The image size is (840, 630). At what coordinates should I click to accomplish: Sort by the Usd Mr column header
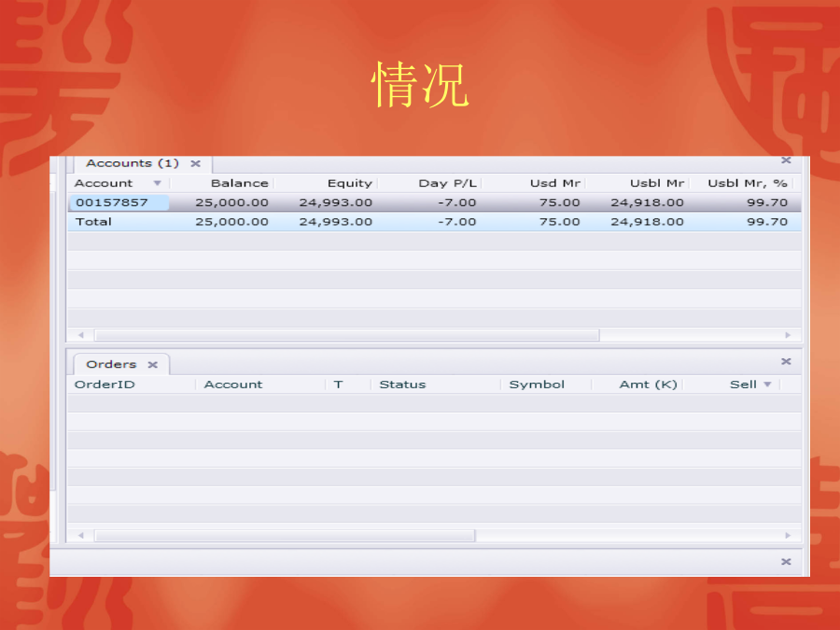pyautogui.click(x=555, y=183)
